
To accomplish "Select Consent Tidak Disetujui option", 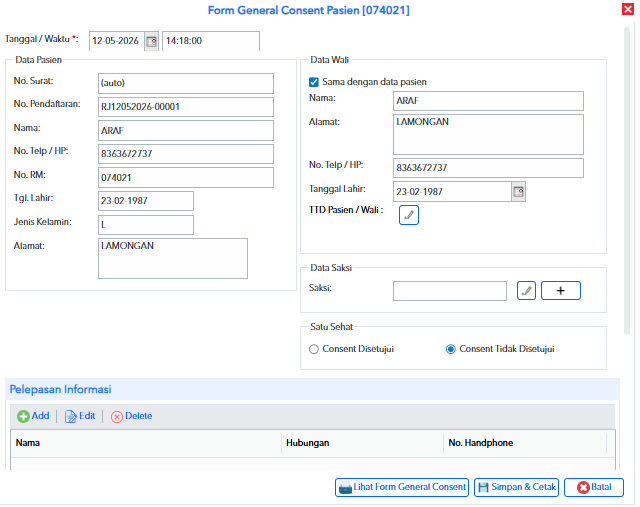I will tap(450, 349).
